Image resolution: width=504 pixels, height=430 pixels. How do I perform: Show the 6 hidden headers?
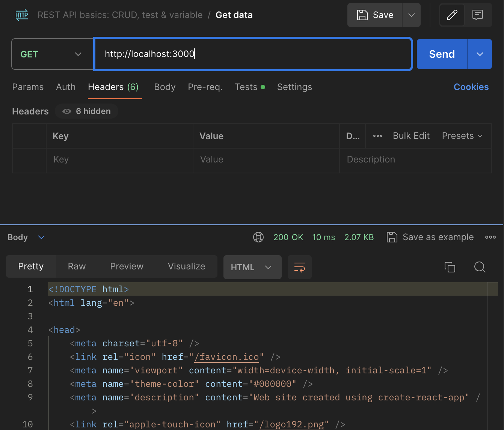[x=87, y=111]
